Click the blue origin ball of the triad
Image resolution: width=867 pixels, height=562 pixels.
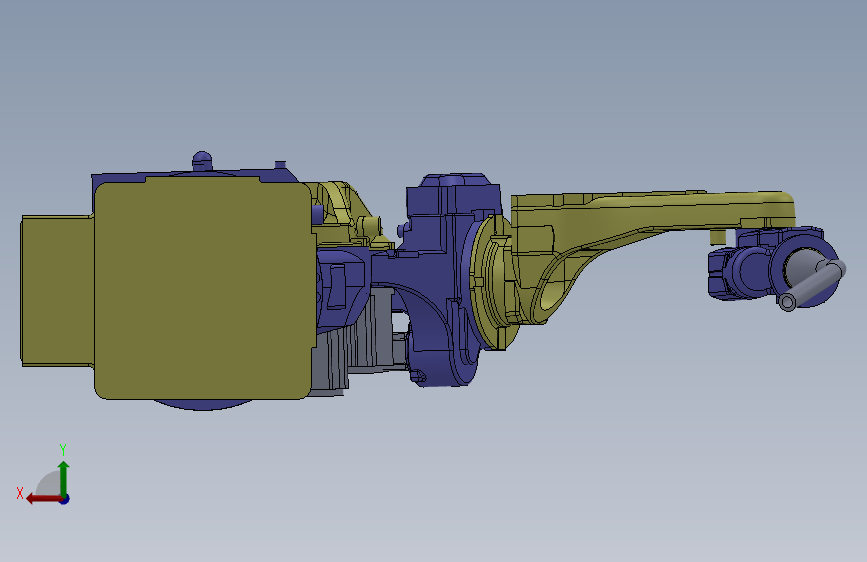point(65,499)
